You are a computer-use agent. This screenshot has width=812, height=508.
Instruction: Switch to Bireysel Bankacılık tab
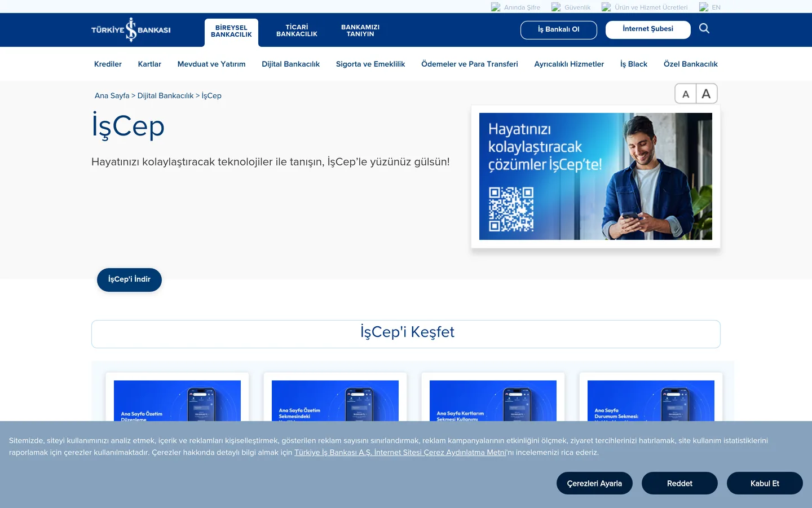coord(231,32)
